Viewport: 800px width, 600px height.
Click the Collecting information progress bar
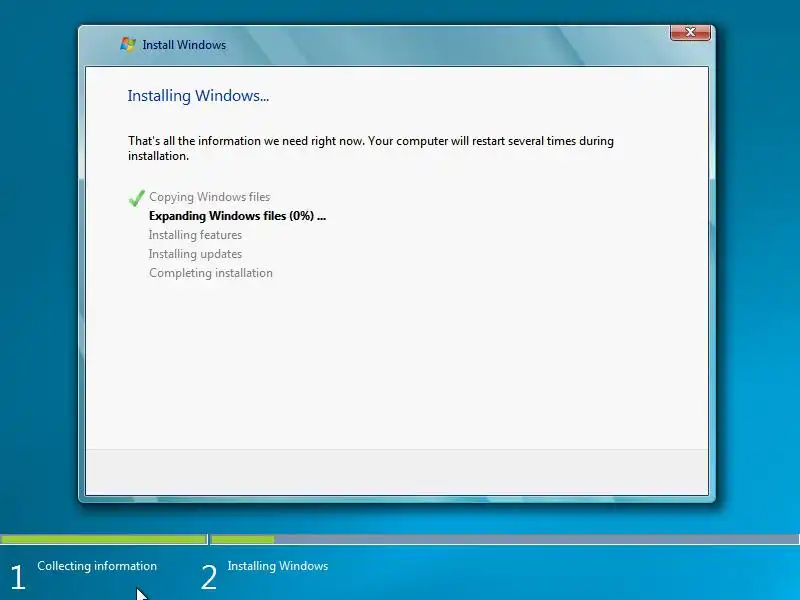pyautogui.click(x=104, y=539)
